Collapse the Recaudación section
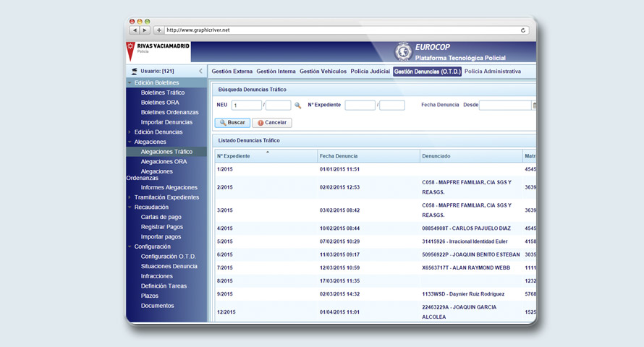 coord(130,207)
